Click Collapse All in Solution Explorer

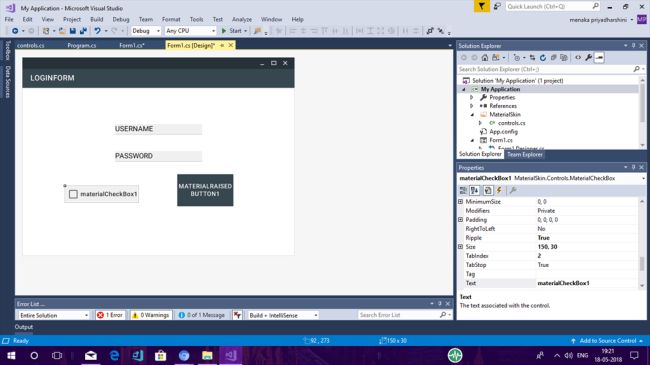click(x=553, y=58)
